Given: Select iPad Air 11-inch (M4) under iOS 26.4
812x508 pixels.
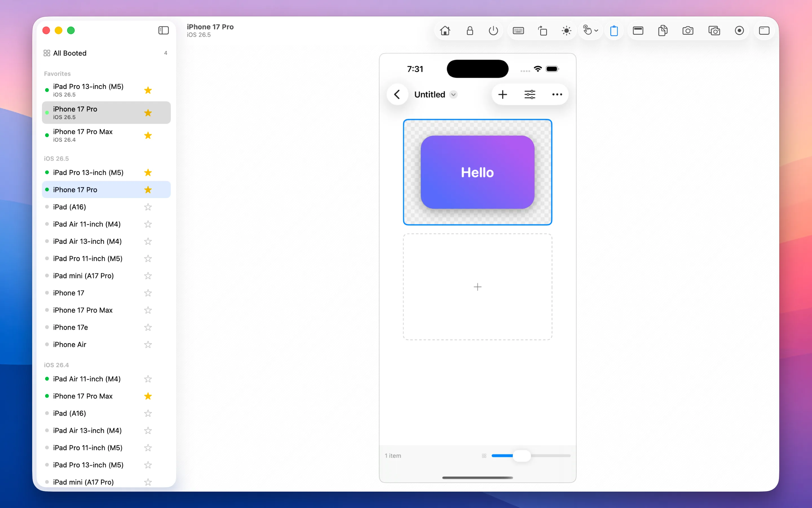Looking at the screenshot, I should (x=106, y=379).
